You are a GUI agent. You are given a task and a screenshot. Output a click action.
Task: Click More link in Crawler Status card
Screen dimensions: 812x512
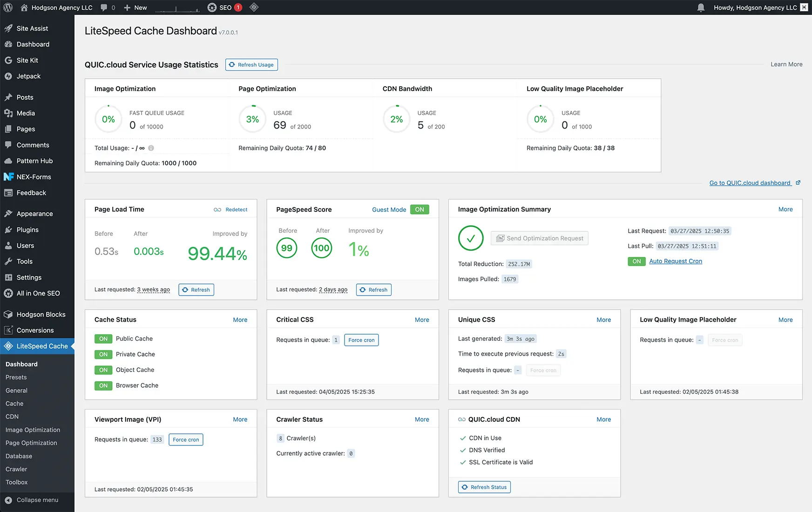(x=422, y=419)
